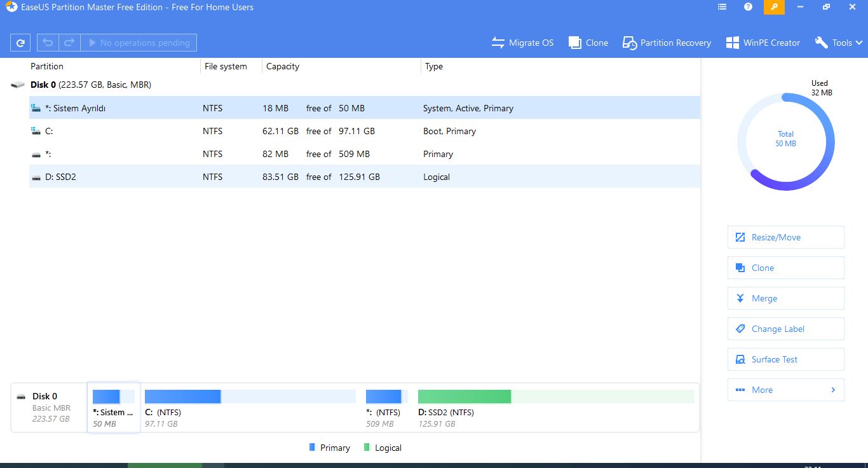Click the Resize/Move button
The height and width of the screenshot is (468, 868).
click(785, 237)
